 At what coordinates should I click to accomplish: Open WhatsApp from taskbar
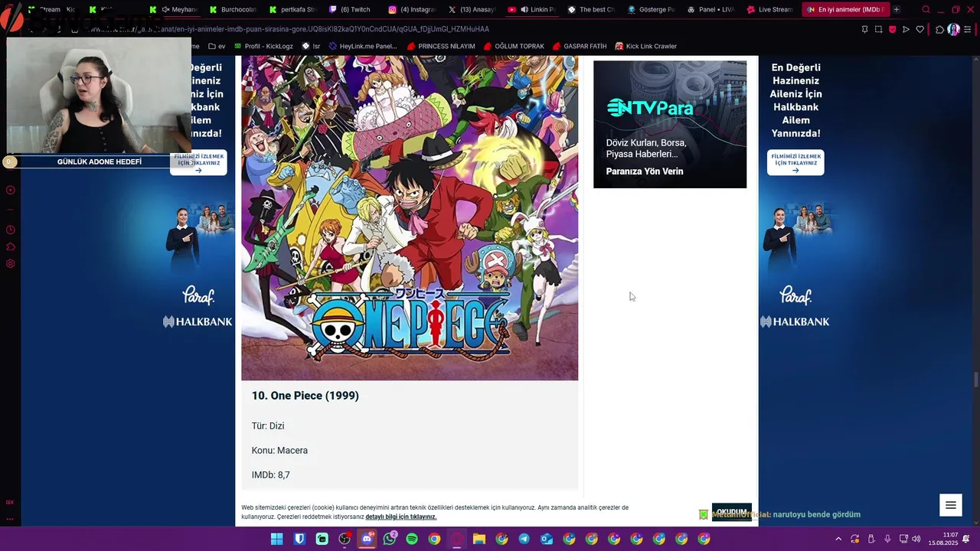pyautogui.click(x=390, y=539)
